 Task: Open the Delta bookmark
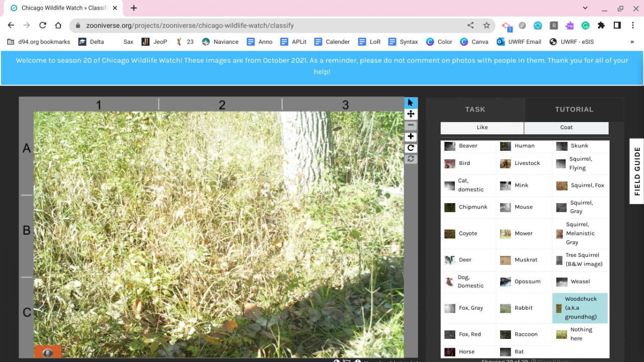(x=92, y=42)
